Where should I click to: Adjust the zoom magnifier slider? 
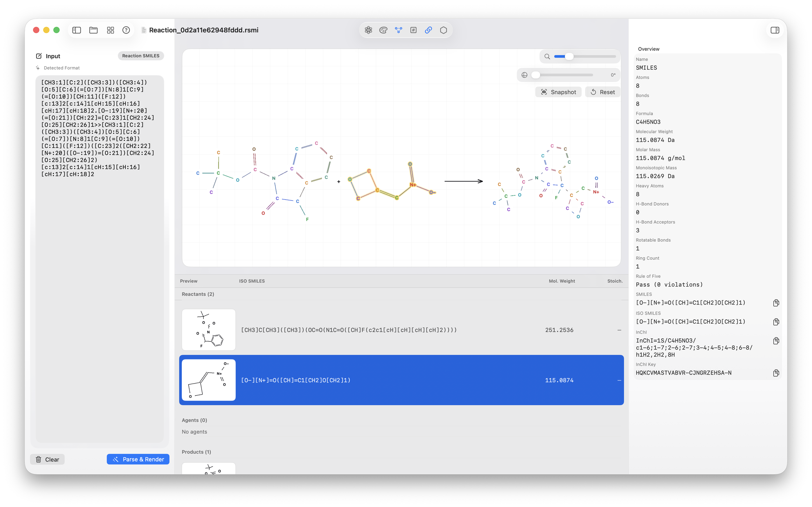pos(569,56)
